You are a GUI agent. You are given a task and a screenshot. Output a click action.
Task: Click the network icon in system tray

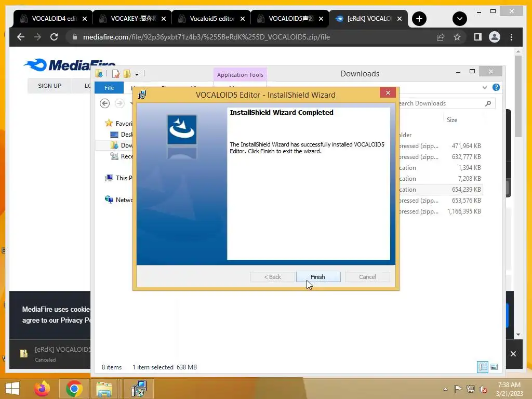click(470, 389)
